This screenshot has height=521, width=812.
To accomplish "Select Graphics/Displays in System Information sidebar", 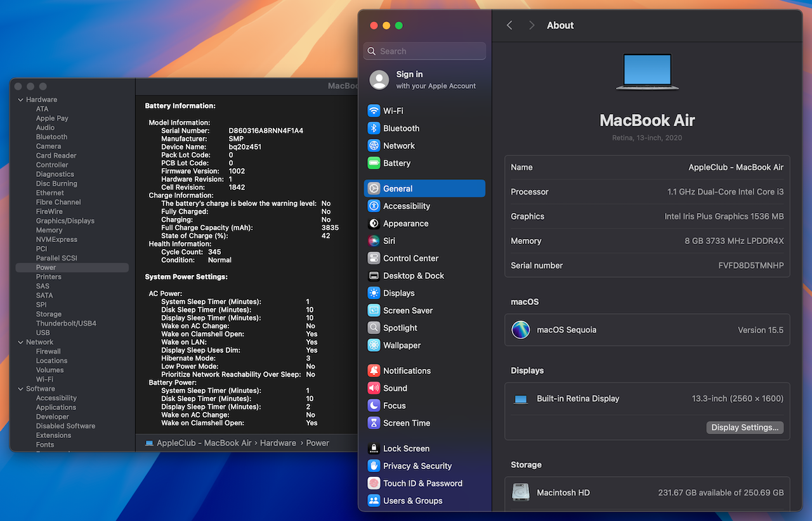I will click(x=65, y=221).
